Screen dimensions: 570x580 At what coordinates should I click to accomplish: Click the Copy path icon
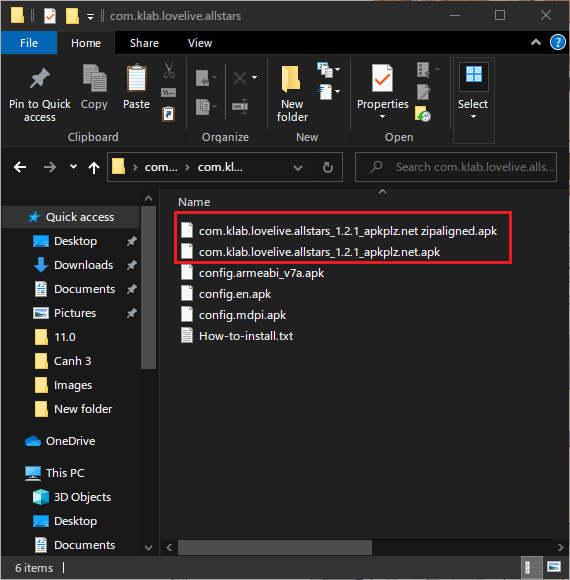[x=168, y=92]
